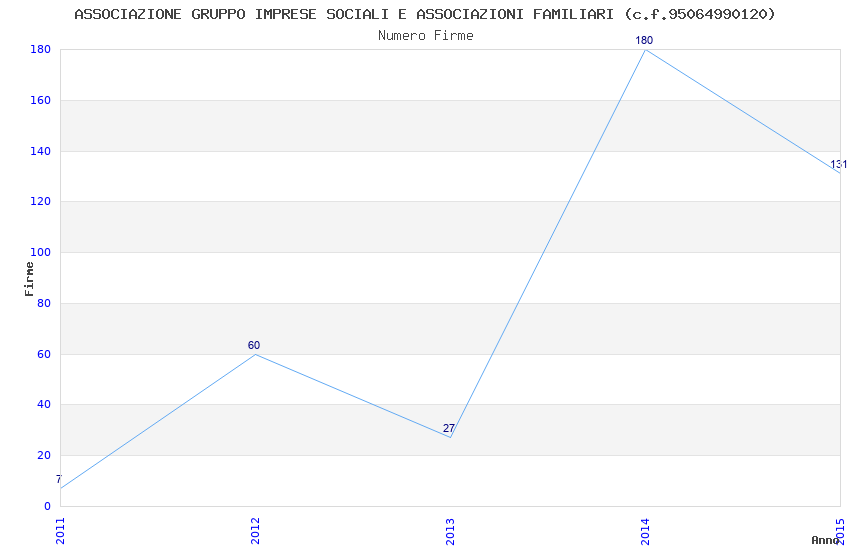Screen dimensions: 850x550
Task: Click the y-axis tick value 80
Action: (x=44, y=303)
